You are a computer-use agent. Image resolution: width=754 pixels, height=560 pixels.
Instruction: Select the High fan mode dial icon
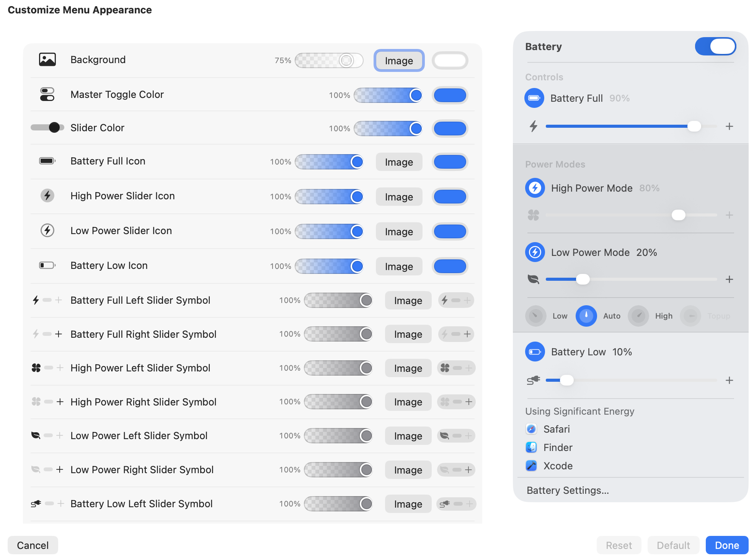point(638,316)
